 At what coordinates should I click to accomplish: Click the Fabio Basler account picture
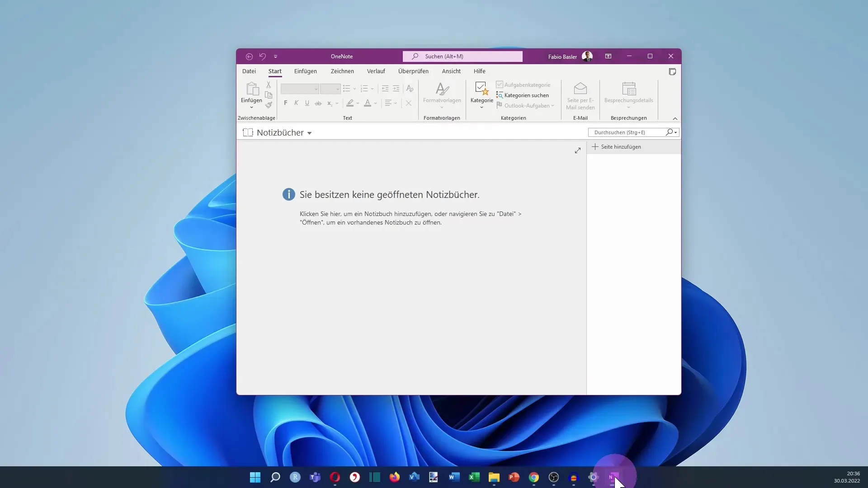(x=587, y=56)
